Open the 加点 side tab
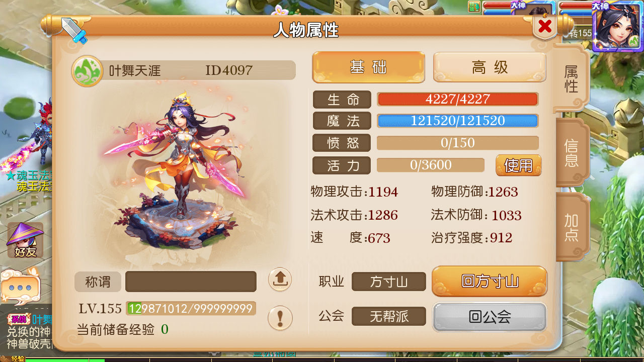Image resolution: width=644 pixels, height=362 pixels. (572, 227)
